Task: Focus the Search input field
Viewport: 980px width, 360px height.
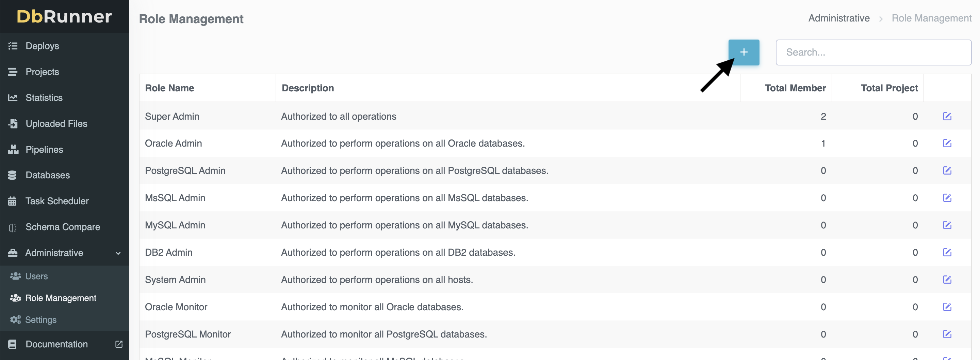Action: pos(873,52)
